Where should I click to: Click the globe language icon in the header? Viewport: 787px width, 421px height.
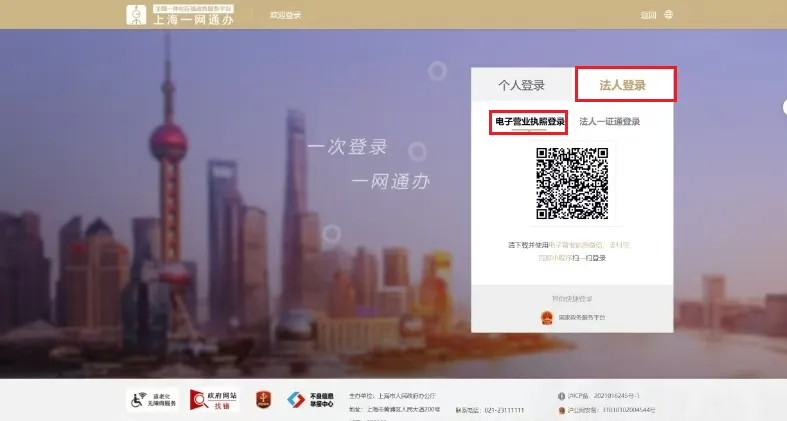(669, 15)
